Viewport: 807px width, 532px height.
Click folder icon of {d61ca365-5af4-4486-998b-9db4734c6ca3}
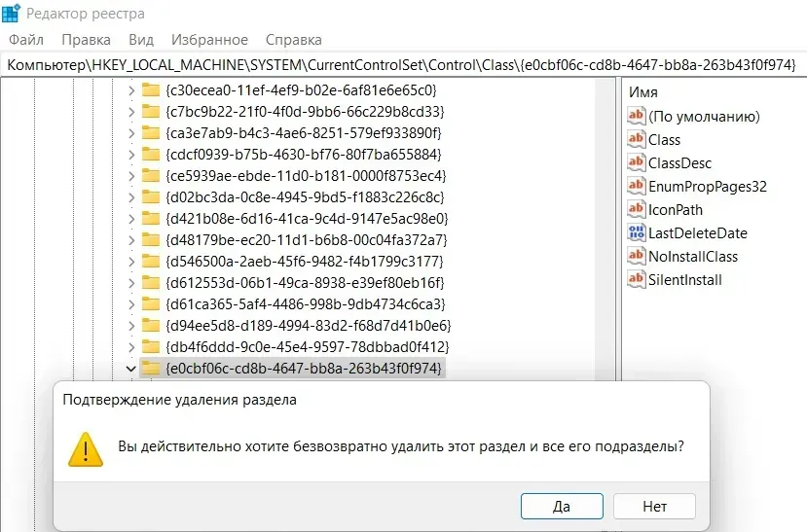tap(151, 303)
